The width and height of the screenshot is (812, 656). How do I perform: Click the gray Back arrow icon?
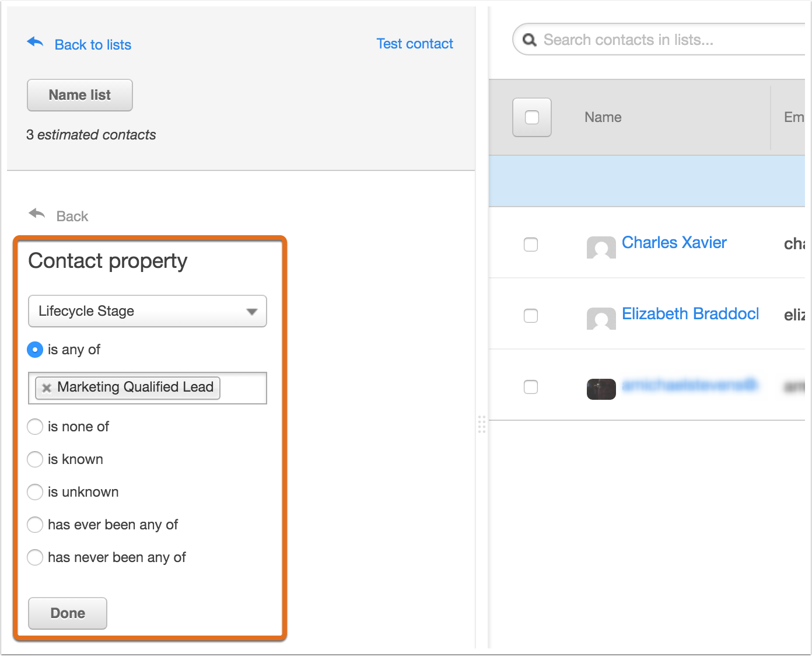tap(37, 214)
